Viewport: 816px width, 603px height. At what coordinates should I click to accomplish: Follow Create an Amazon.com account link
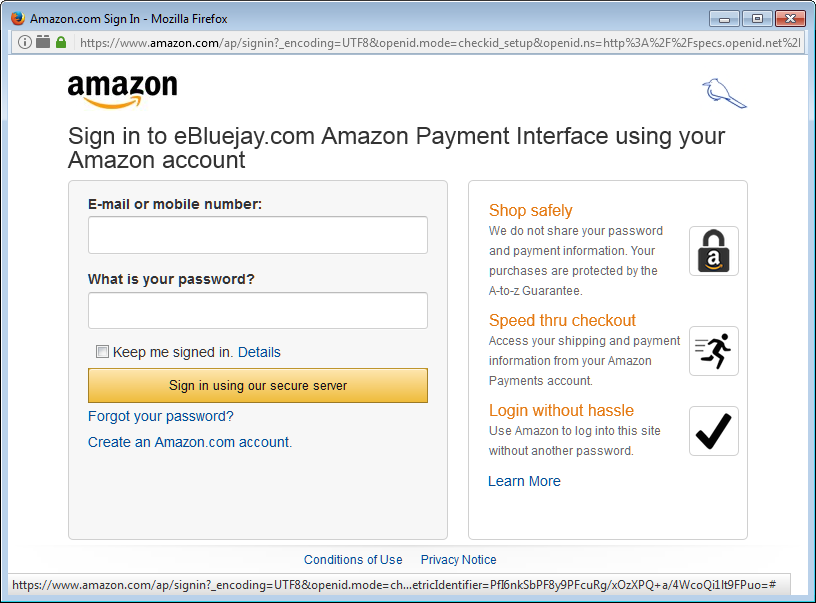(190, 442)
